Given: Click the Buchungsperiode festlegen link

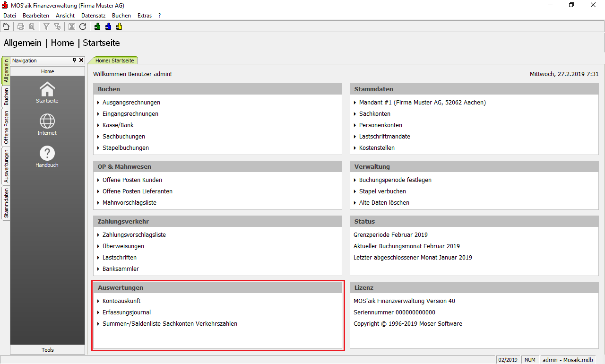Looking at the screenshot, I should click(395, 180).
